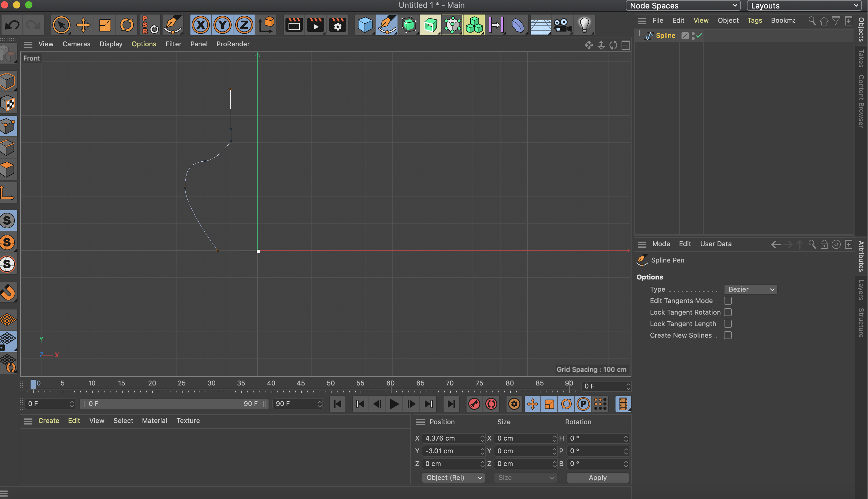868x499 pixels.
Task: Enable Lock Tangent Rotation checkbox
Action: 728,312
